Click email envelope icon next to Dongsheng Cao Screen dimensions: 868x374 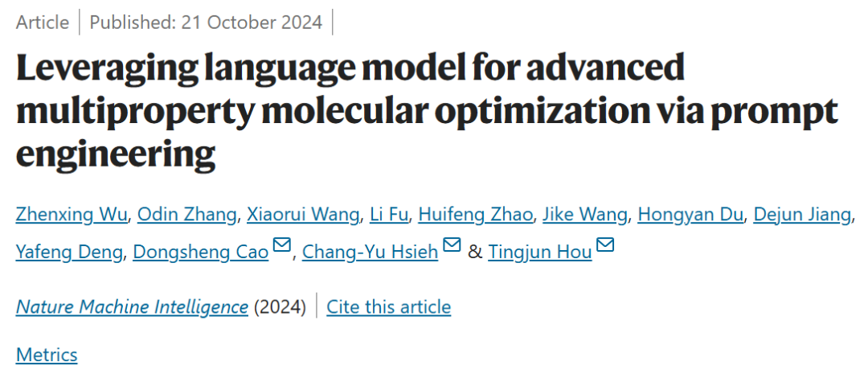(282, 245)
